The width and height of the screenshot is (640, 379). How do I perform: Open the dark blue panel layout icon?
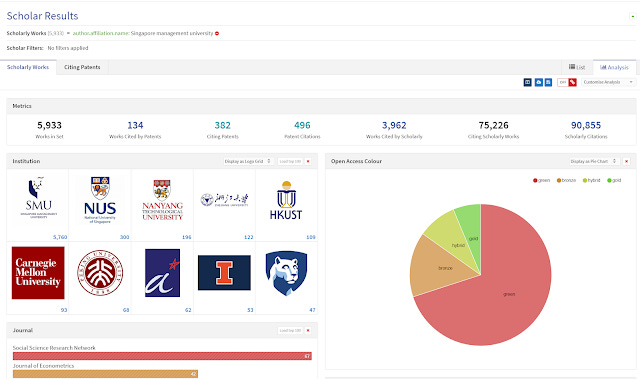click(527, 82)
